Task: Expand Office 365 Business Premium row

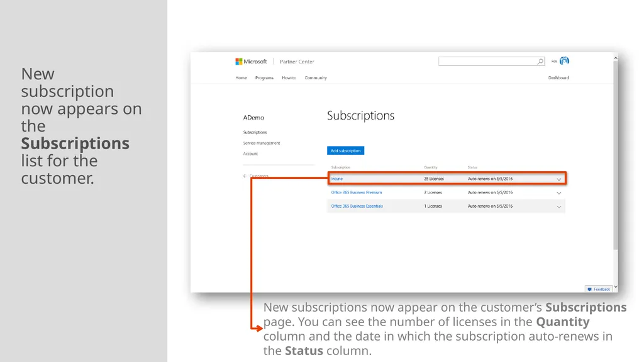Action: coord(559,193)
